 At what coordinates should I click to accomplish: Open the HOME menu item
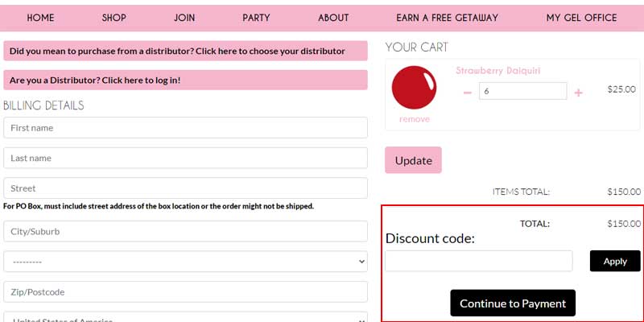point(40,18)
